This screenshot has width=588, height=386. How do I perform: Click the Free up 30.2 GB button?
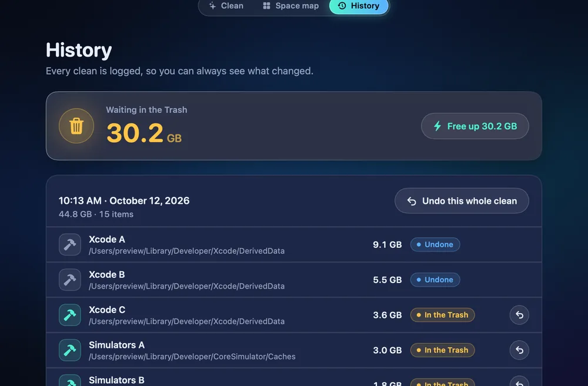475,126
